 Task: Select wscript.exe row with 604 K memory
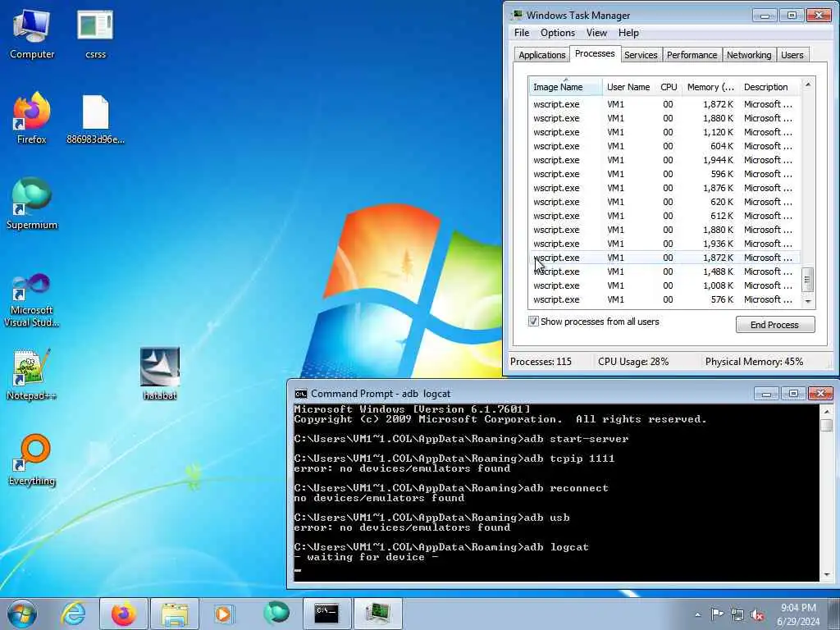(664, 146)
